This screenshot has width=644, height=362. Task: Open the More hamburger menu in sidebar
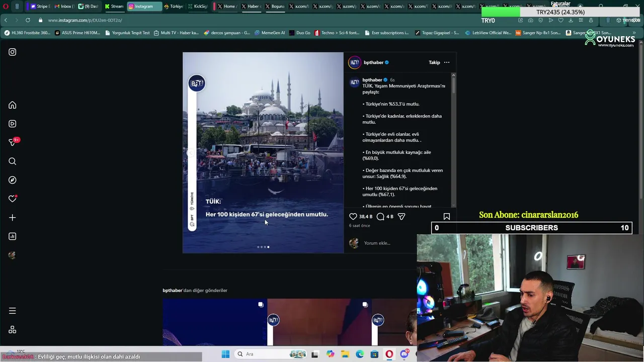[x=13, y=311]
